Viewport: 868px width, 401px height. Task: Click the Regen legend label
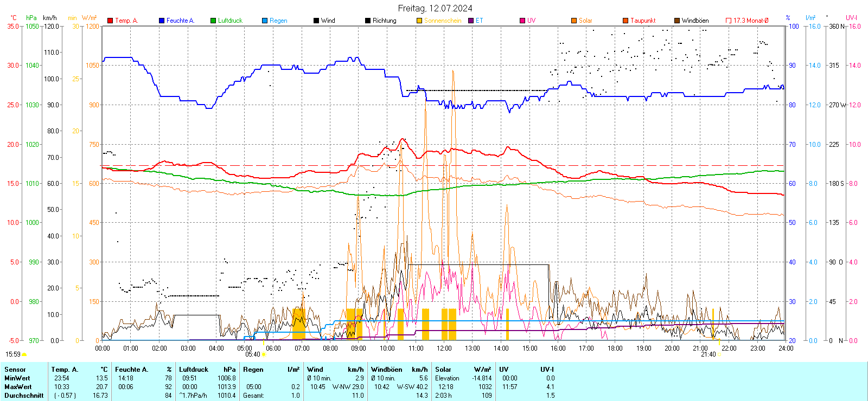(278, 21)
